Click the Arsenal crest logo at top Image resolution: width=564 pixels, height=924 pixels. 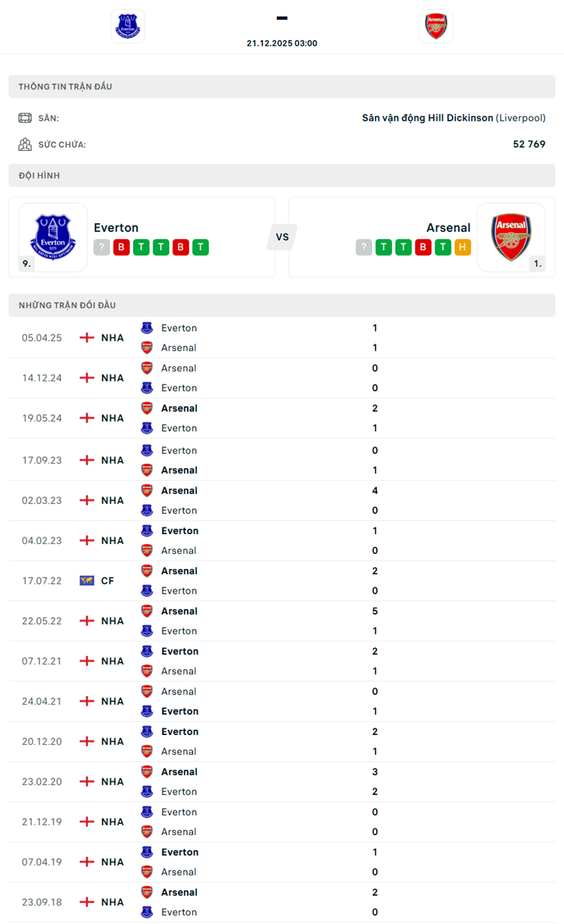(436, 26)
